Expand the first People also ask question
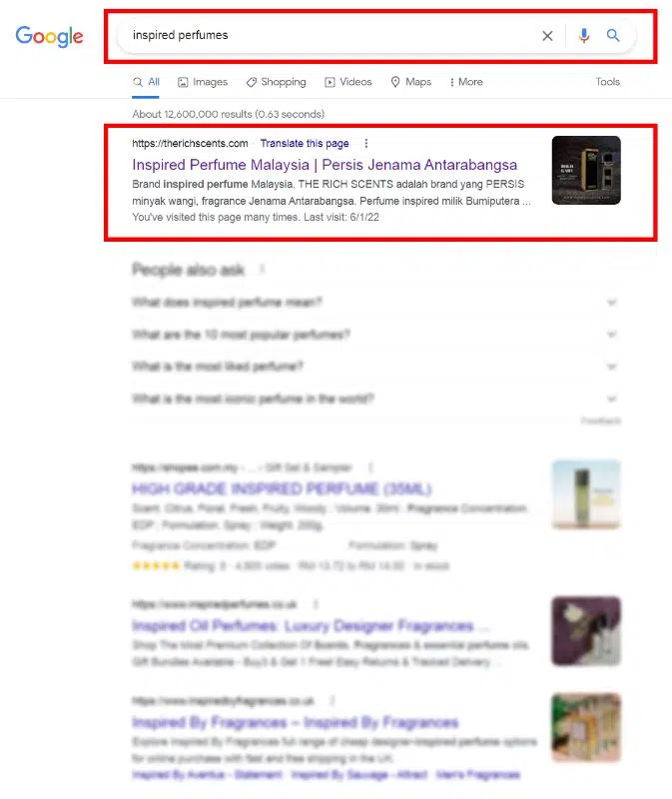This screenshot has width=672, height=799. pyautogui.click(x=376, y=303)
